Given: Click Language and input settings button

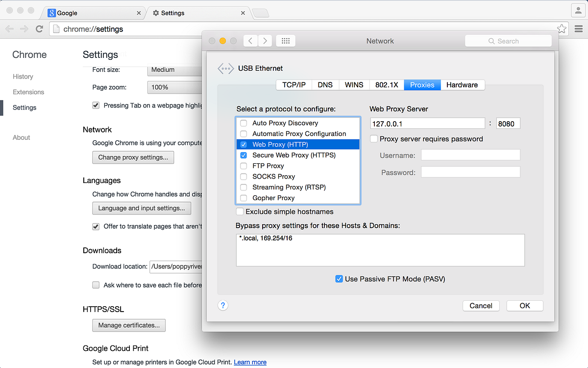Looking at the screenshot, I should pos(142,208).
